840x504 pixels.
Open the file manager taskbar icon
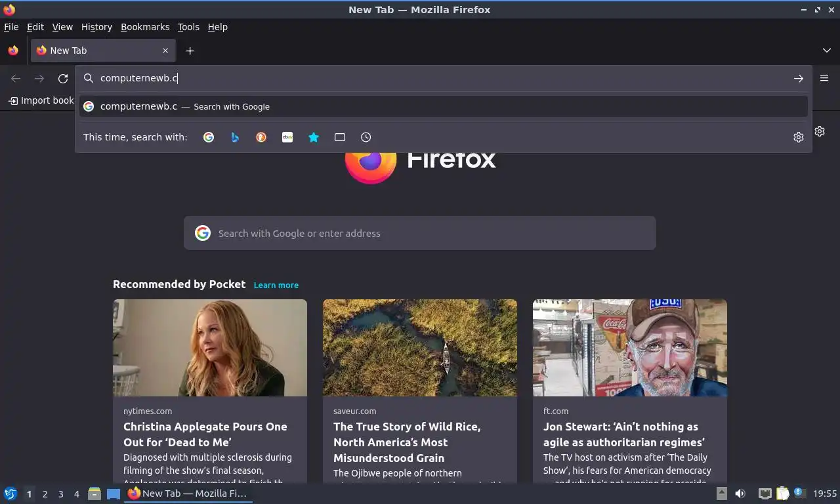click(94, 493)
